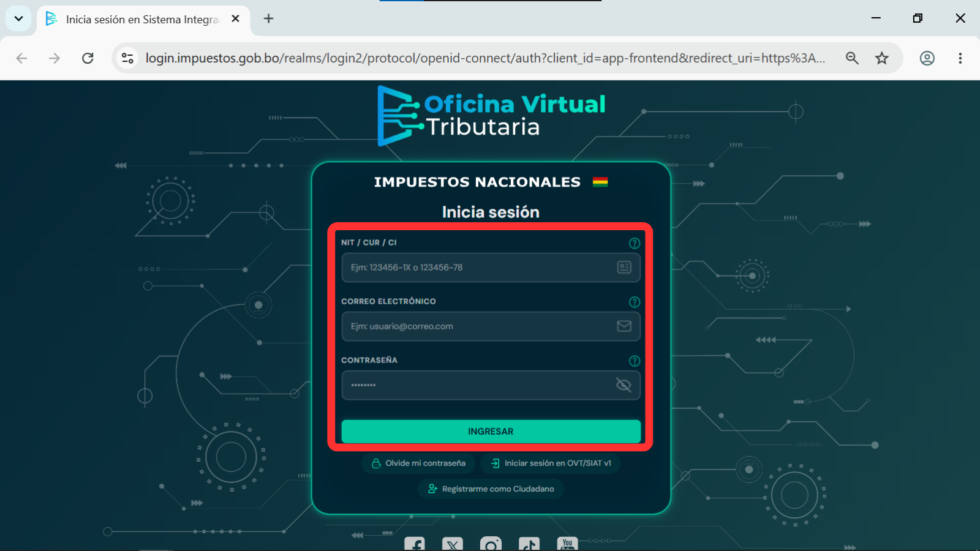Open the Olvide mi contraseña link
980x551 pixels.
point(419,463)
